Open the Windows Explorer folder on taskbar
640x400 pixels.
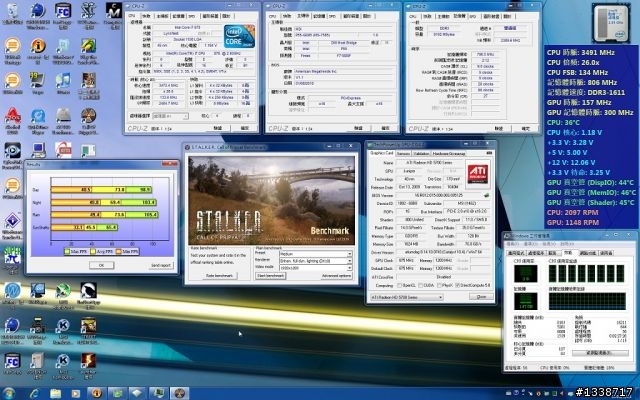[x=55, y=393]
